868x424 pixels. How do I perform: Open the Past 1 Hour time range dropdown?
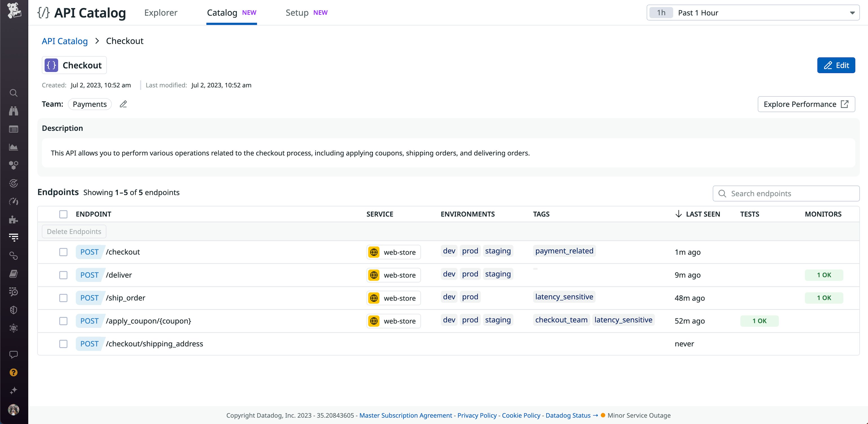coord(753,12)
